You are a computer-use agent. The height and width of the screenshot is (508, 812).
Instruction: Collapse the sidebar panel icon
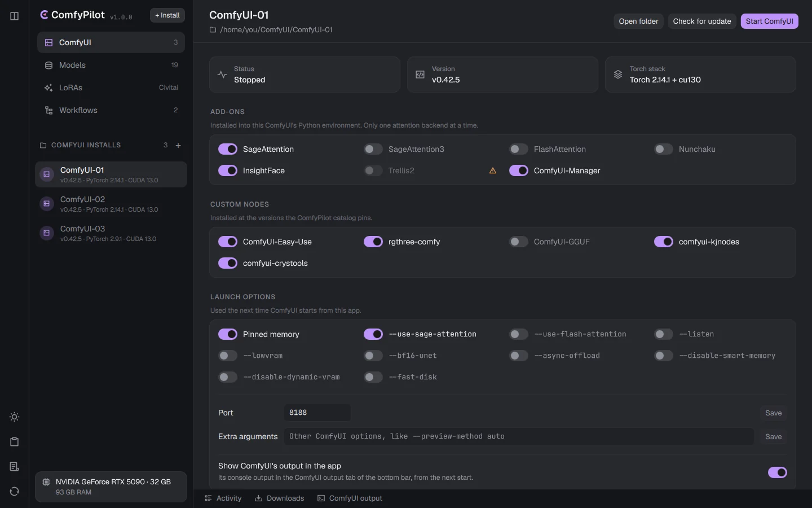pyautogui.click(x=15, y=16)
